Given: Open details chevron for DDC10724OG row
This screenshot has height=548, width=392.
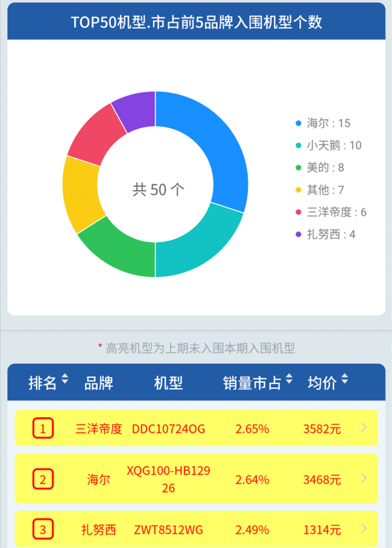Looking at the screenshot, I should [x=364, y=427].
